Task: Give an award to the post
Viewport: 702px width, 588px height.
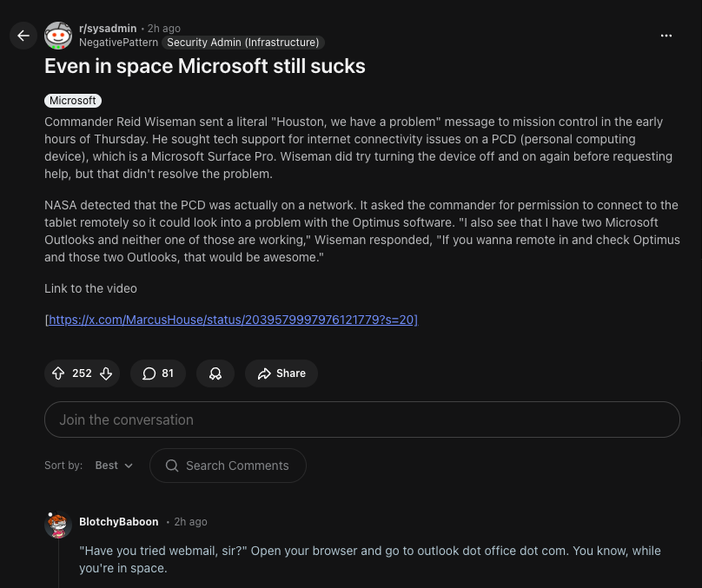Action: tap(215, 373)
